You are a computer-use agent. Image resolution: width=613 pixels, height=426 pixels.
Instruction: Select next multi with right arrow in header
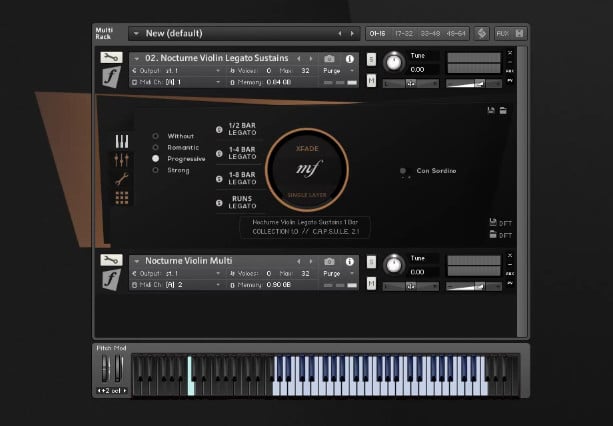352,34
